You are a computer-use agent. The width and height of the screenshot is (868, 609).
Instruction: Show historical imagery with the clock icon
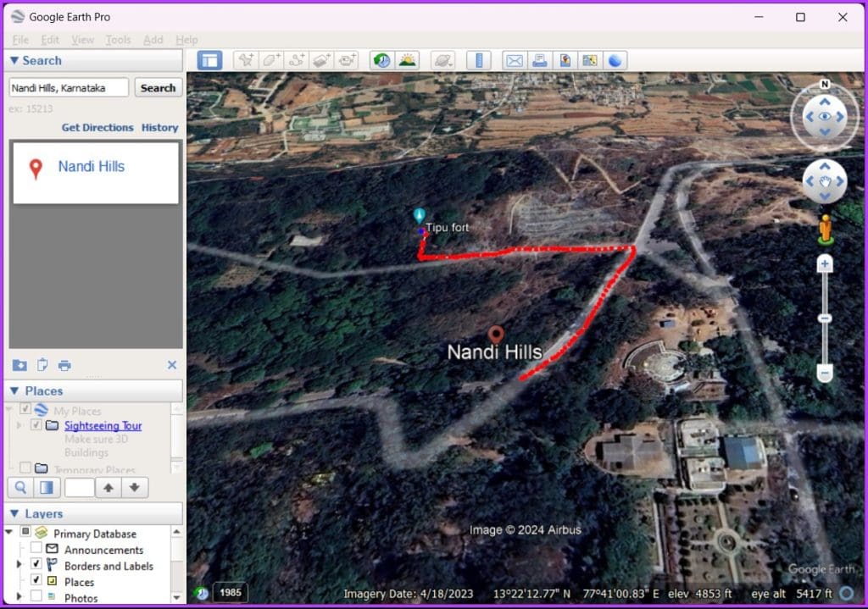point(381,60)
